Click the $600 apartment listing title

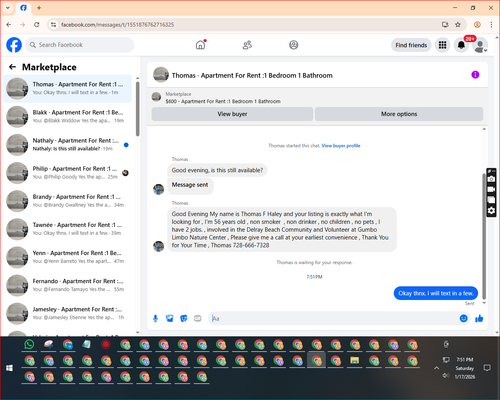coord(223,101)
